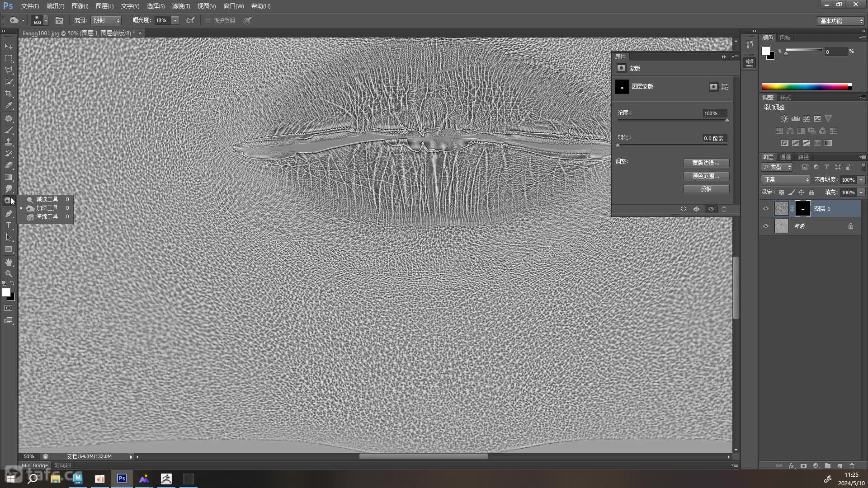Screen dimensions: 868x488
Task: Add a Curves adjustment
Action: (807, 119)
